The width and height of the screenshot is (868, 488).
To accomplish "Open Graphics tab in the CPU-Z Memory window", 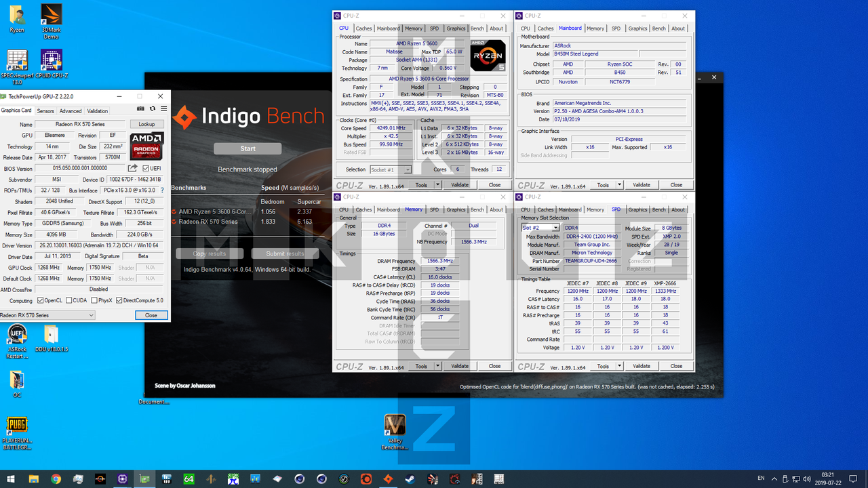I will click(x=456, y=209).
